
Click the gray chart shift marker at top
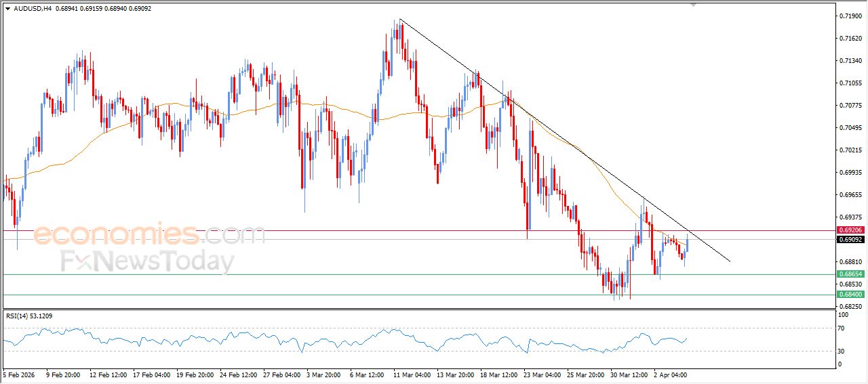[x=693, y=4]
